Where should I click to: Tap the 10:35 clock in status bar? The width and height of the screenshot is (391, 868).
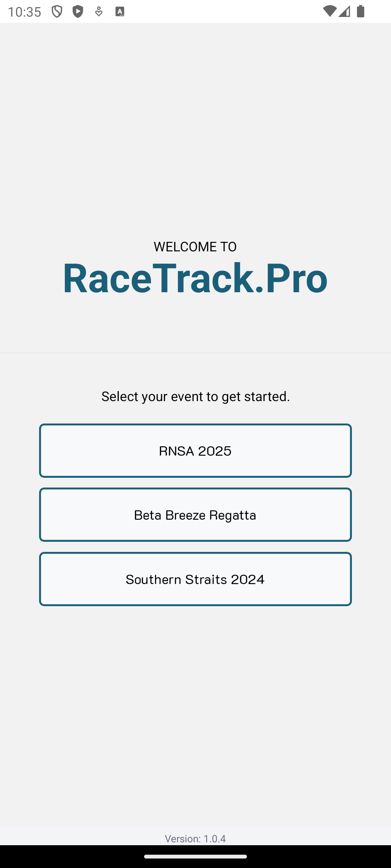click(25, 12)
